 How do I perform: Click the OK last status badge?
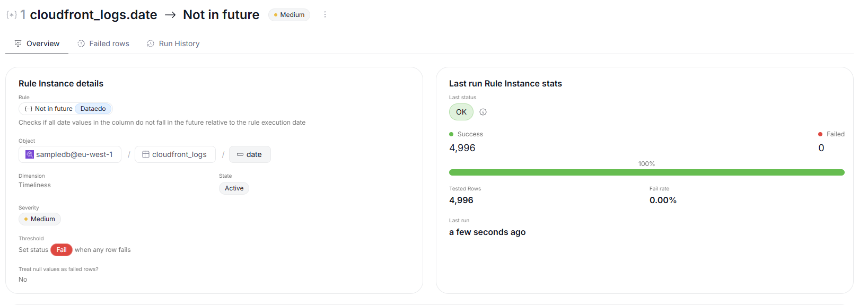(x=461, y=112)
